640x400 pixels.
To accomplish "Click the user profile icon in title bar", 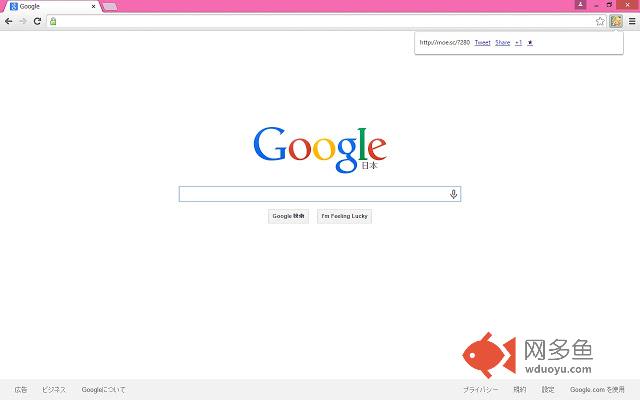I will pos(581,5).
